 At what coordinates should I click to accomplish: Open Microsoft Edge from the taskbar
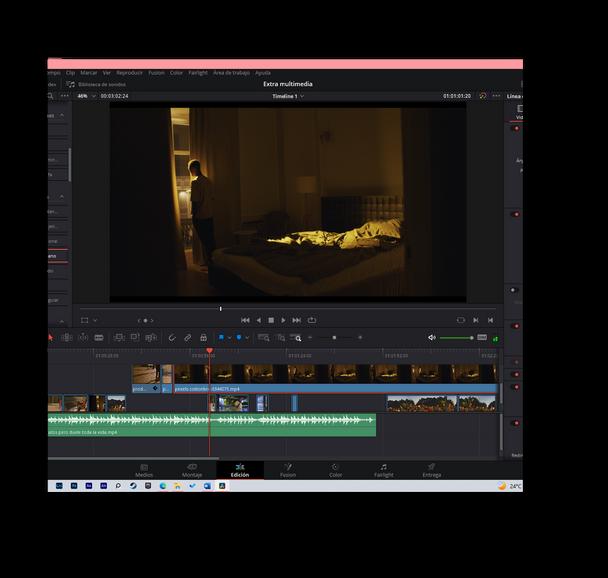pyautogui.click(x=162, y=486)
